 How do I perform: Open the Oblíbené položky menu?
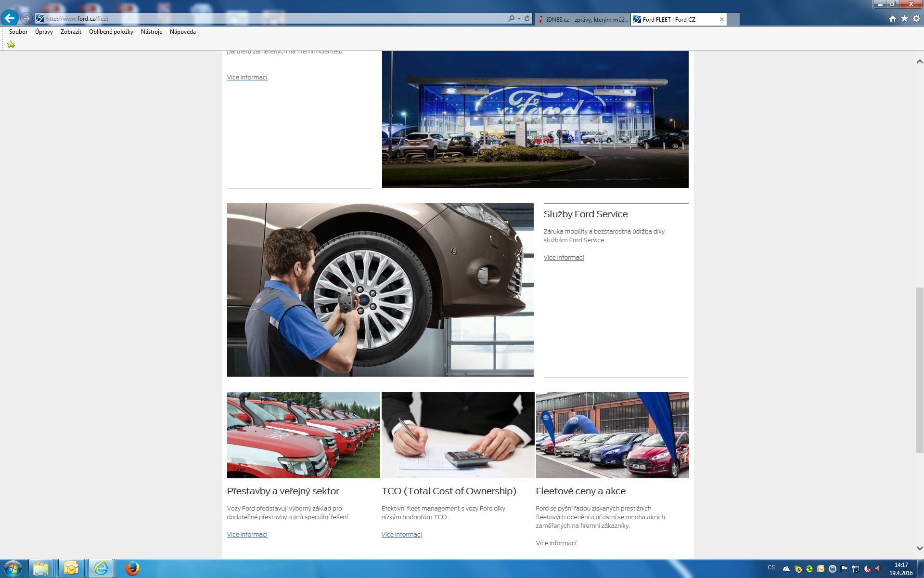[x=111, y=32]
